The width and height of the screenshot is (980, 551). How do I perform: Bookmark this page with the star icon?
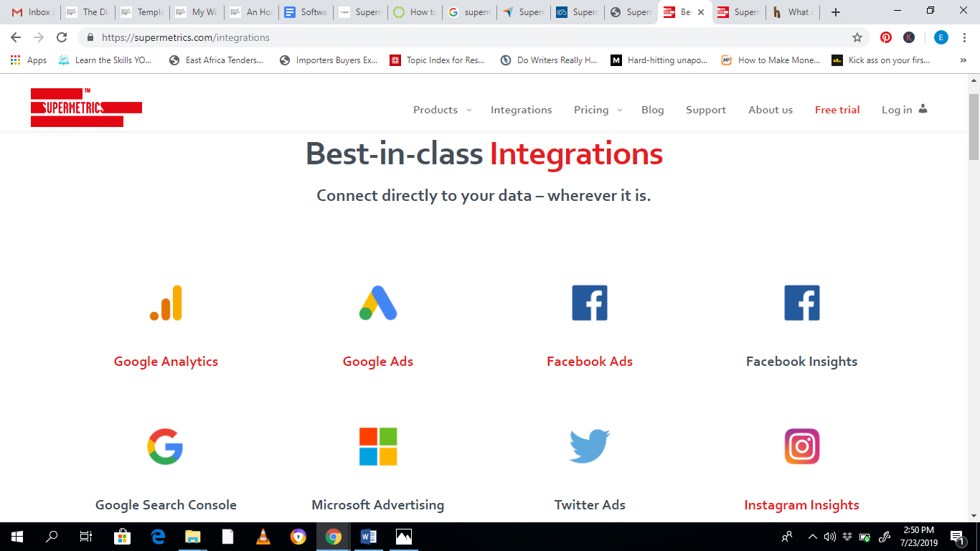pos(857,37)
